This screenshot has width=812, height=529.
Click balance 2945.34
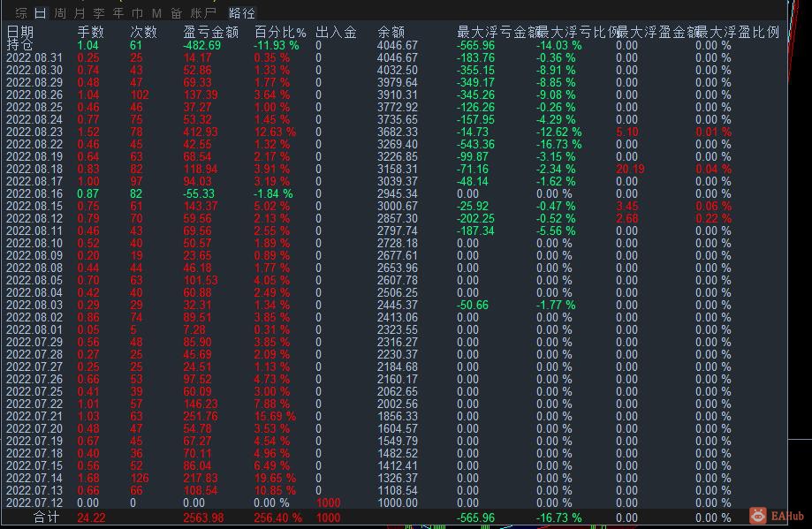(x=398, y=193)
